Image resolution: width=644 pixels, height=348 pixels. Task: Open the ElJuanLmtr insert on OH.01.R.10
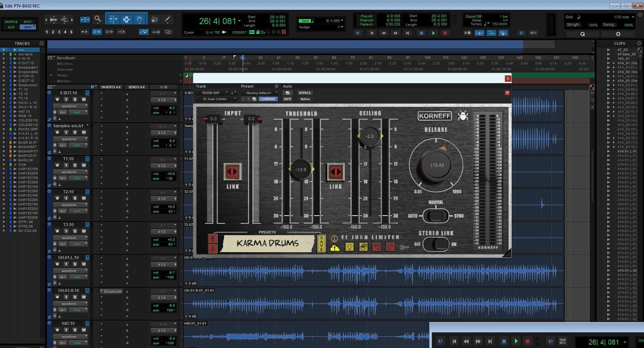(x=112, y=291)
